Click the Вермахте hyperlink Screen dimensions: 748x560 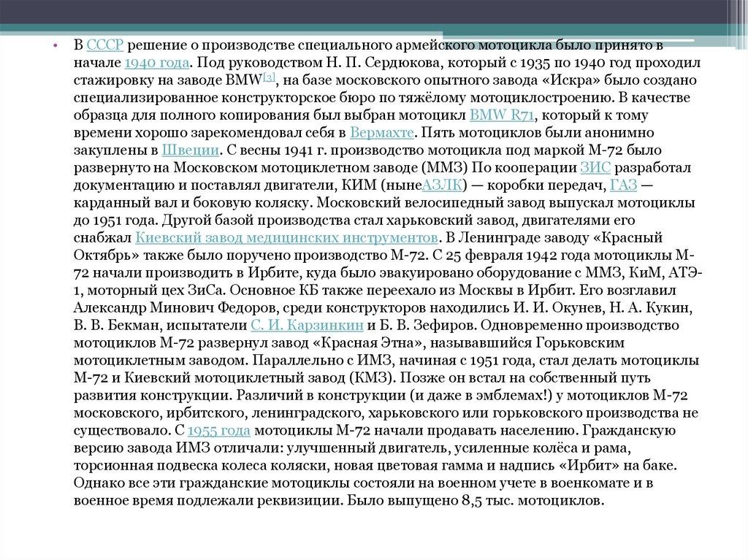click(x=382, y=133)
